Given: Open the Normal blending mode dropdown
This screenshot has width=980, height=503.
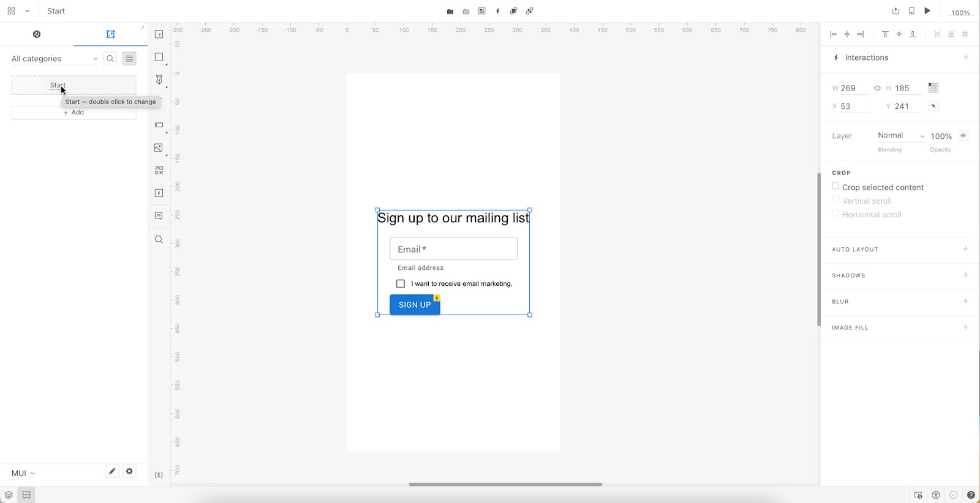Looking at the screenshot, I should click(x=901, y=136).
